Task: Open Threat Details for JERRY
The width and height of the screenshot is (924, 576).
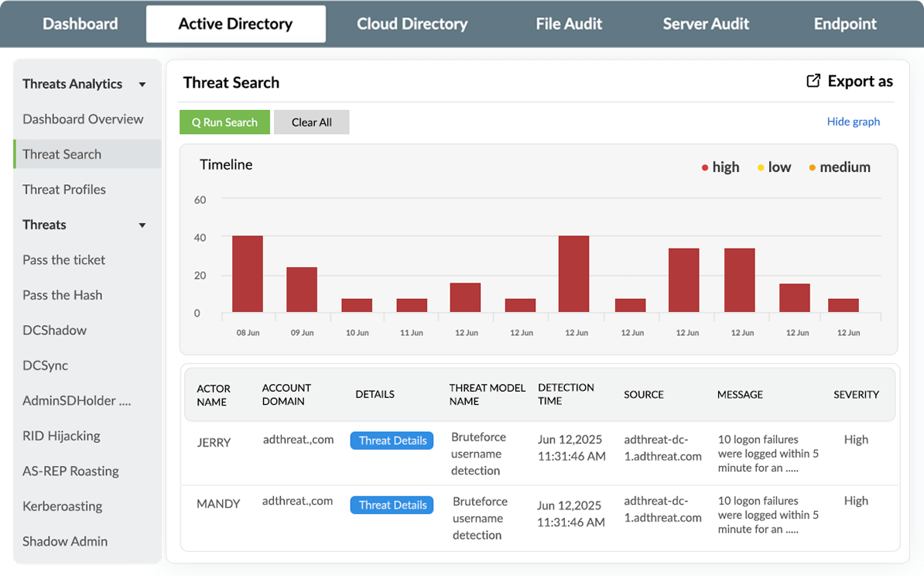Action: point(392,441)
